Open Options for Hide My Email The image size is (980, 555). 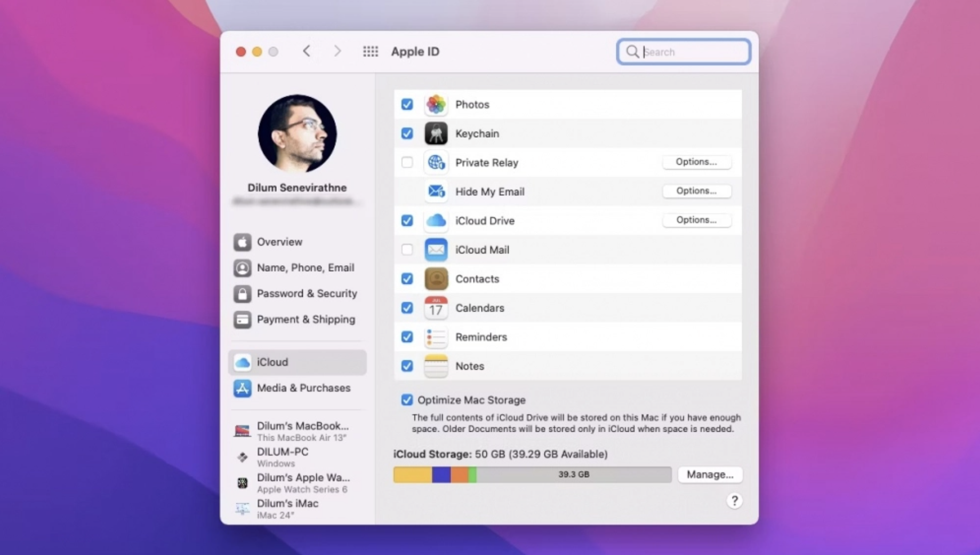(x=696, y=191)
